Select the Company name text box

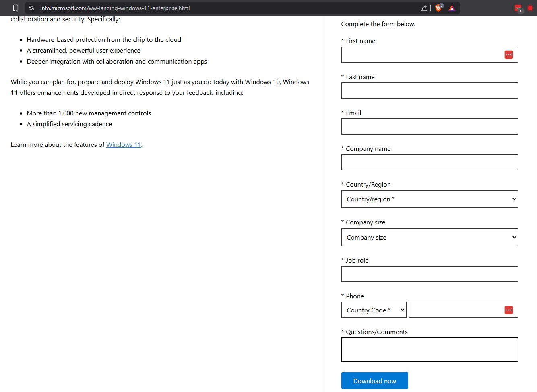coord(430,162)
